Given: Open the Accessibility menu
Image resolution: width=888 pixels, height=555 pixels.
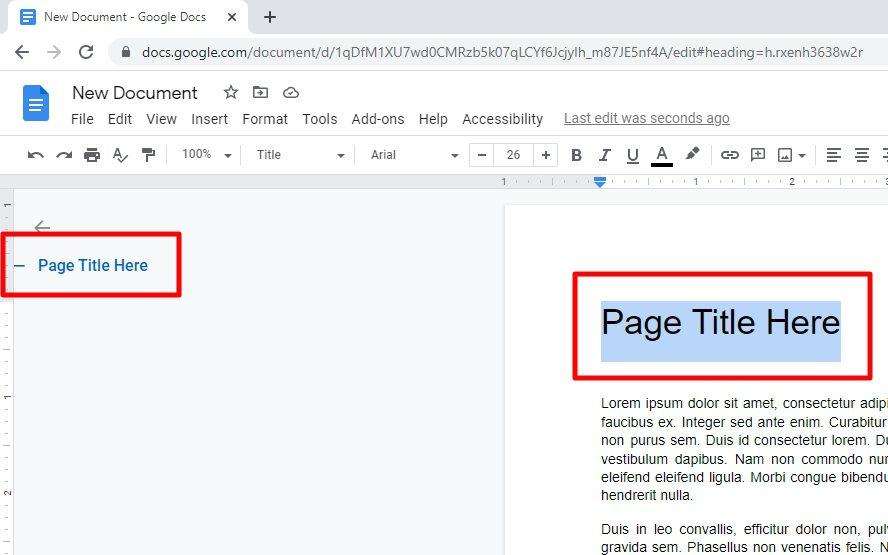Looking at the screenshot, I should (x=502, y=119).
